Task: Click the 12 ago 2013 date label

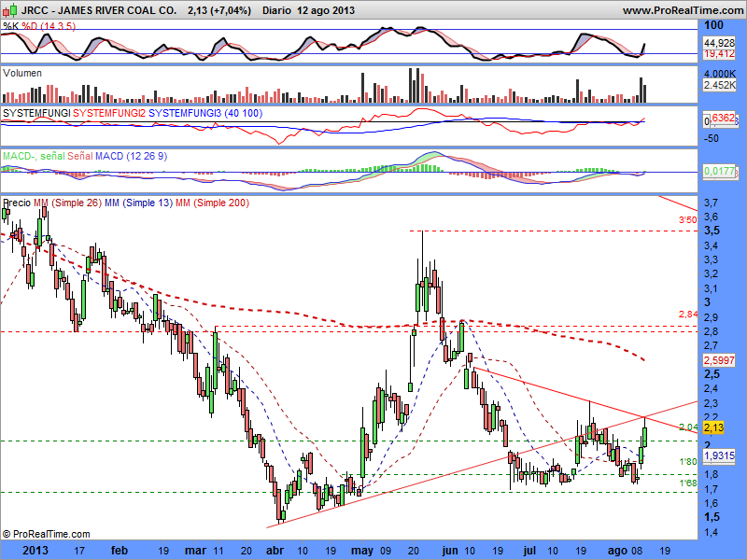Action: pyautogui.click(x=326, y=10)
